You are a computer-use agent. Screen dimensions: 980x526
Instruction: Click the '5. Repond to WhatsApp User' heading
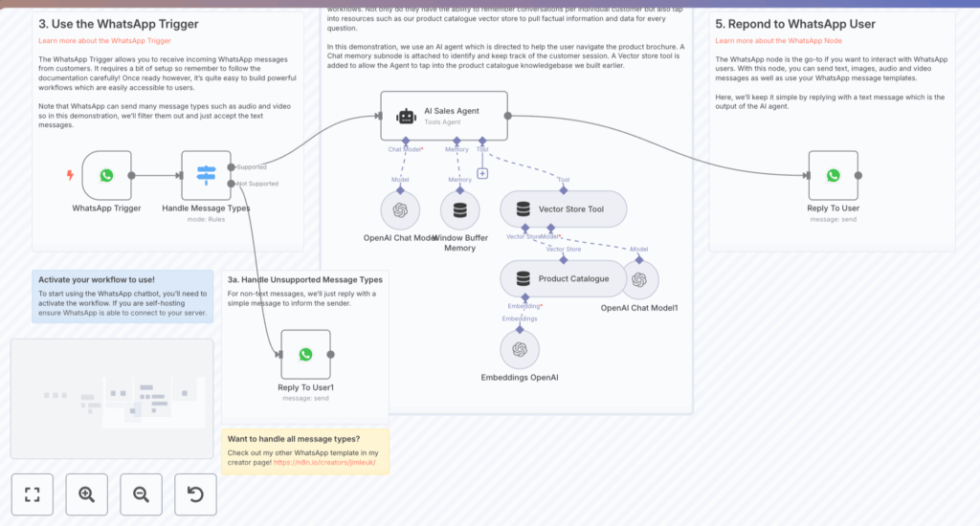point(795,24)
